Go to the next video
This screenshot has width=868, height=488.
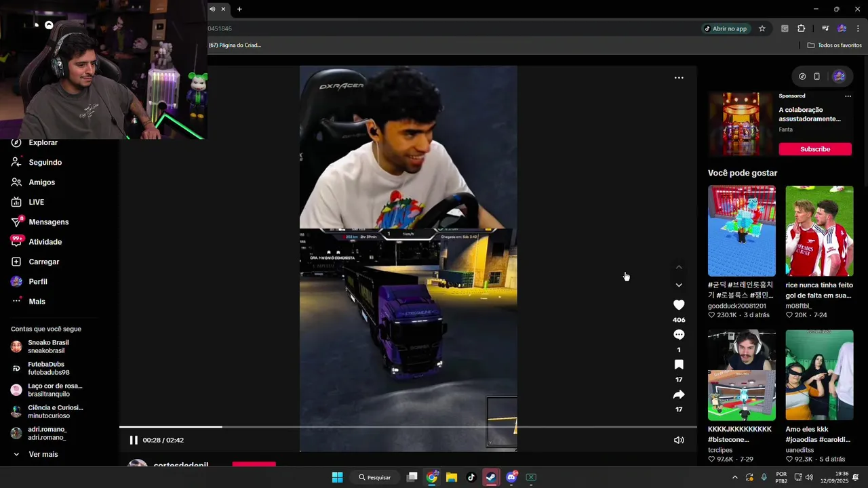pos(679,285)
